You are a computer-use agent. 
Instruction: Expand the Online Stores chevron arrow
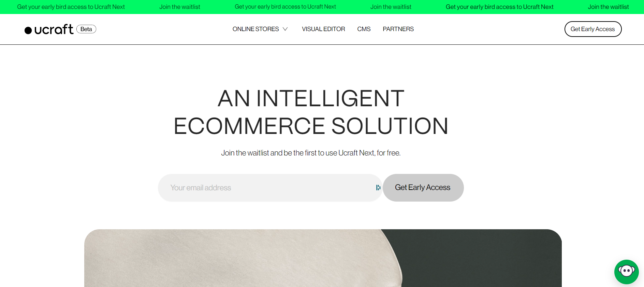click(285, 29)
